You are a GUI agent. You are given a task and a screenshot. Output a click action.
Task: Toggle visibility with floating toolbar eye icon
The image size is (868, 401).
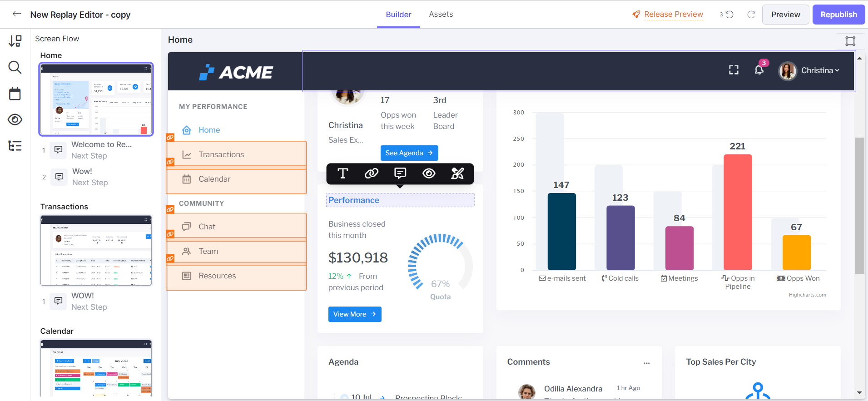(x=429, y=173)
